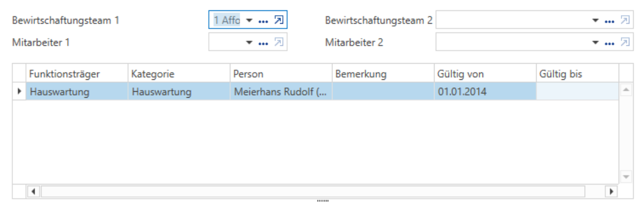The image size is (644, 211).
Task: Click the splitter grip below the grid
Action: pyautogui.click(x=322, y=201)
